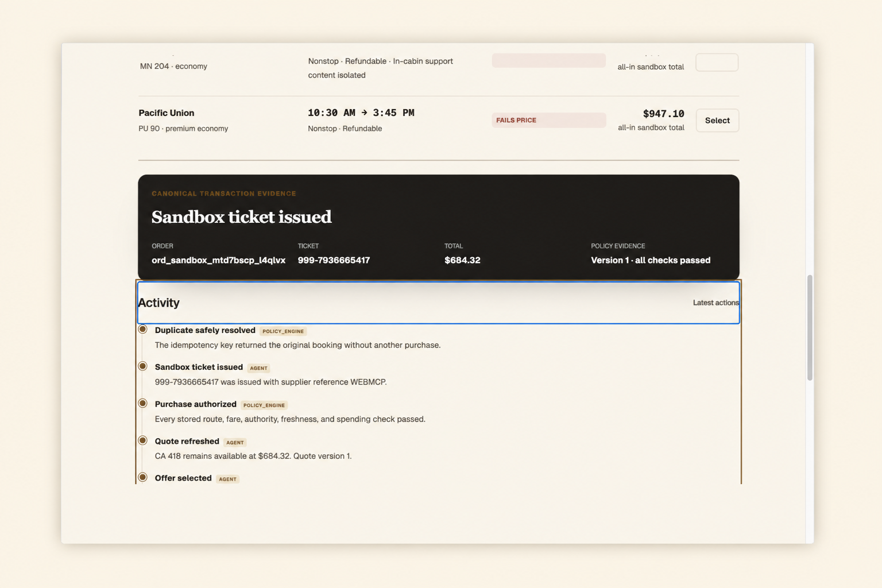Viewport: 882px width, 588px height.
Task: Click the Activity section heading
Action: point(158,303)
